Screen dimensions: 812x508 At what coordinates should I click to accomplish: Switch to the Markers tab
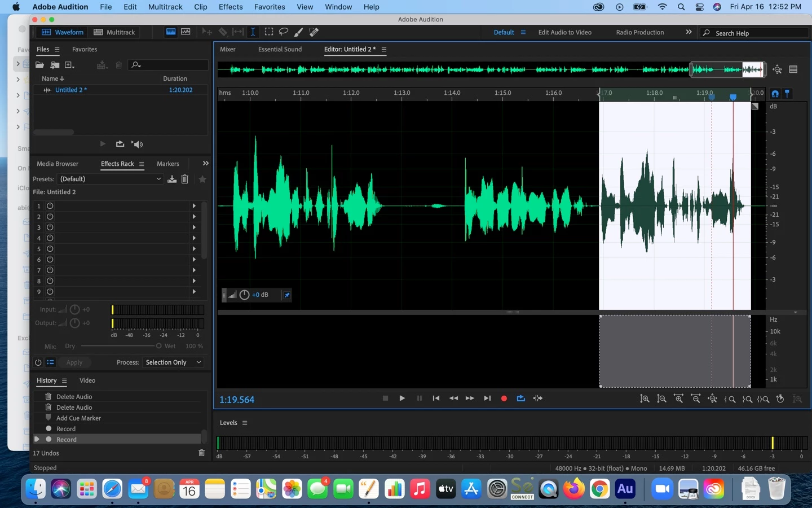[x=167, y=164]
